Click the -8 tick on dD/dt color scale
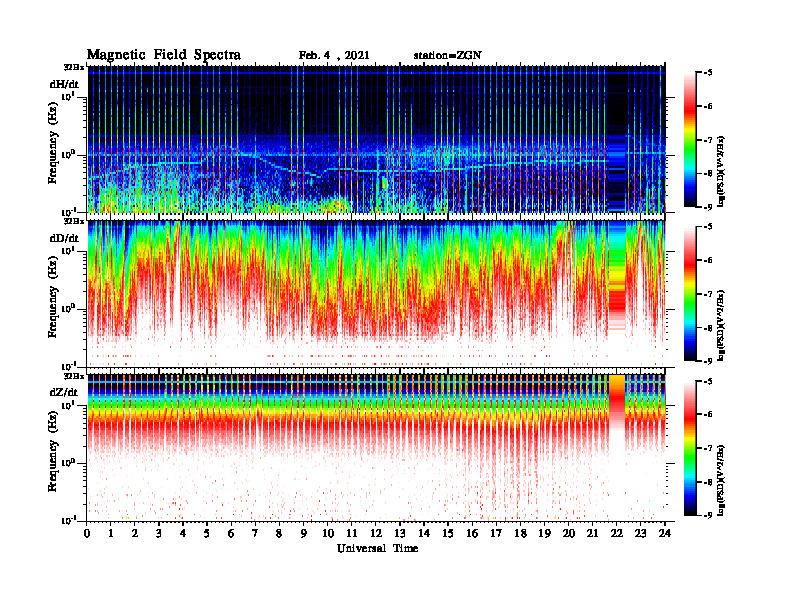 [x=708, y=328]
